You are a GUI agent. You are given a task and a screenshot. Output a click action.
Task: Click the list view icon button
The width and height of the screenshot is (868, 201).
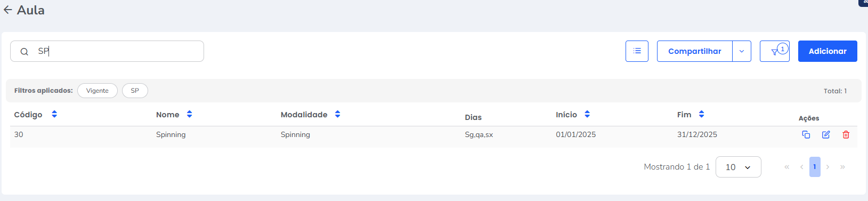(637, 51)
